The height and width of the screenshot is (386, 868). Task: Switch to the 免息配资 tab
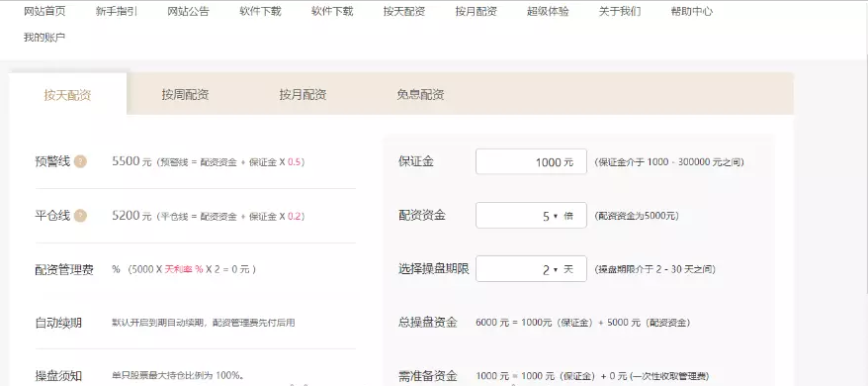pos(420,94)
